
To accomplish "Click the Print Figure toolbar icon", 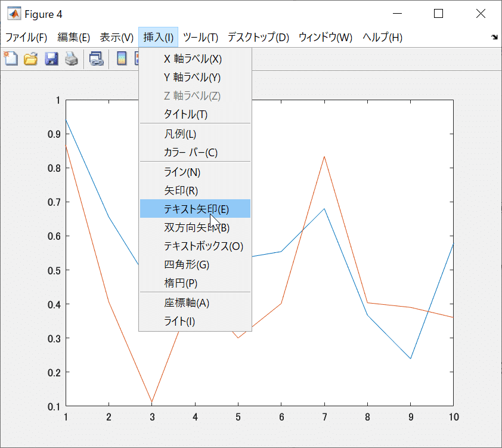I will [x=71, y=58].
